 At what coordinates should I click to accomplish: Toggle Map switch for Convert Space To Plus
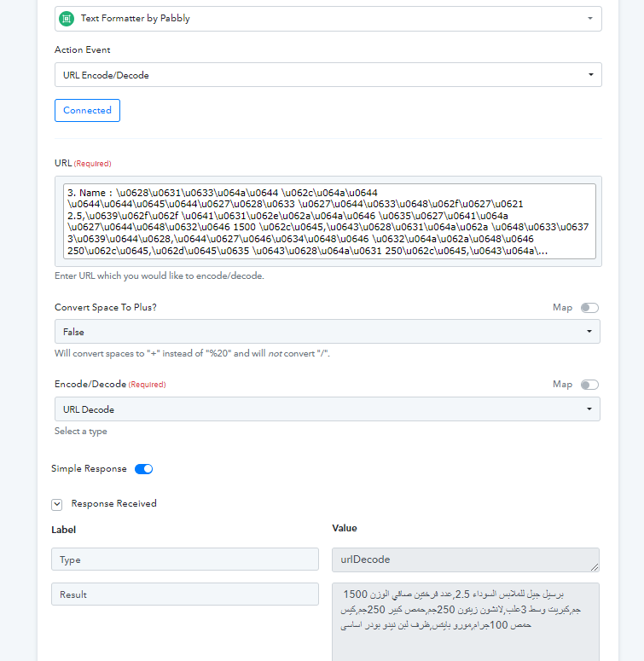(589, 308)
